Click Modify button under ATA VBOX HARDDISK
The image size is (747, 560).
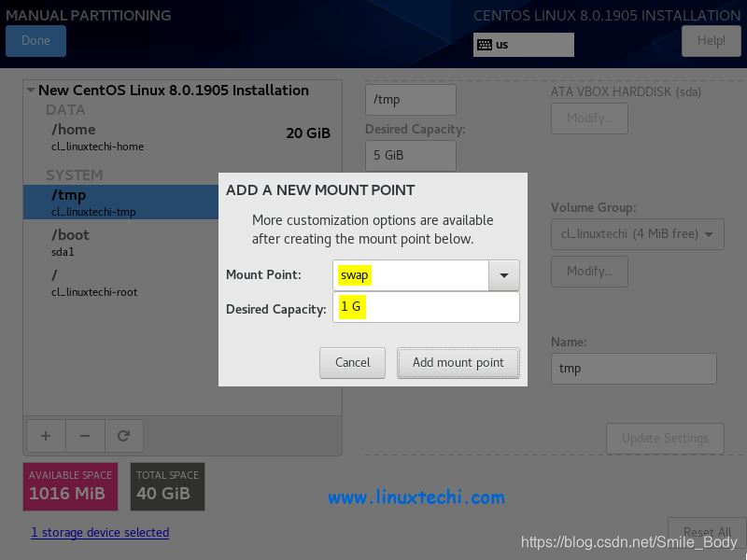(x=589, y=119)
